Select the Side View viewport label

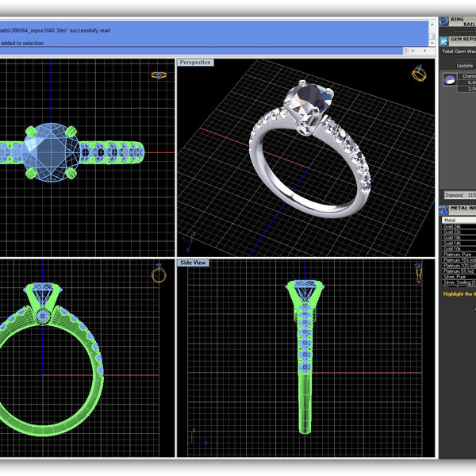(194, 262)
